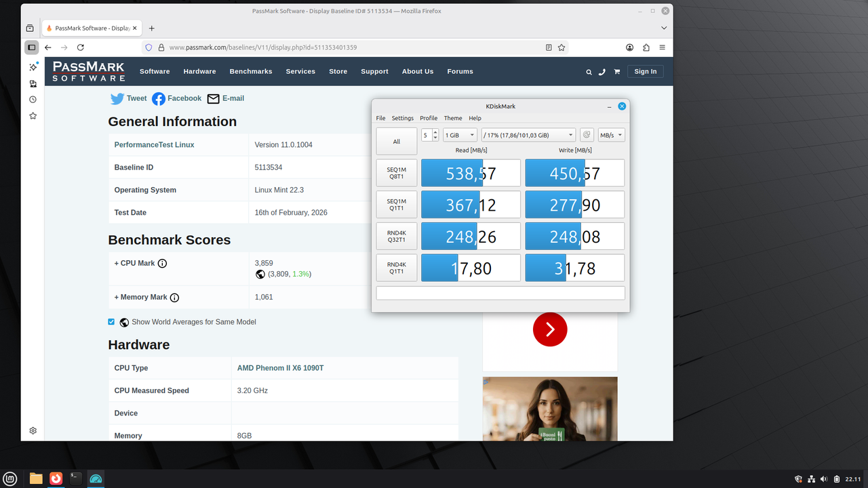This screenshot has height=488, width=868.
Task: Bookmark this page with the star
Action: (561, 47)
